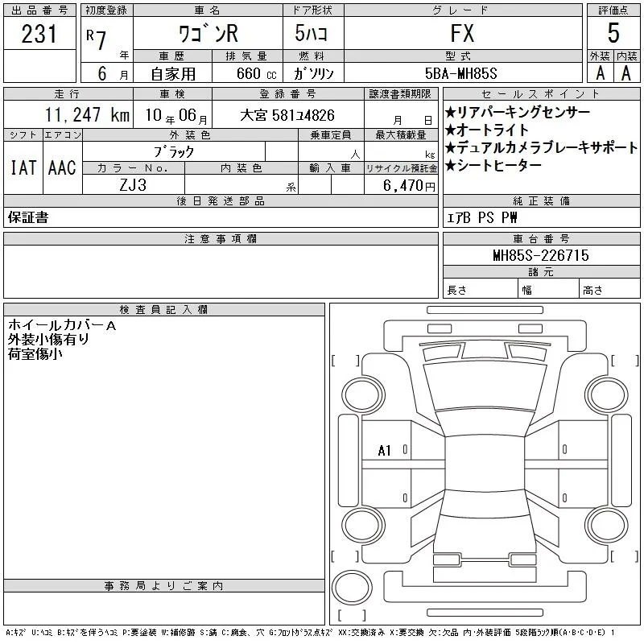
Task: Click the recycle deposit 6,470円
Action: 409,186
